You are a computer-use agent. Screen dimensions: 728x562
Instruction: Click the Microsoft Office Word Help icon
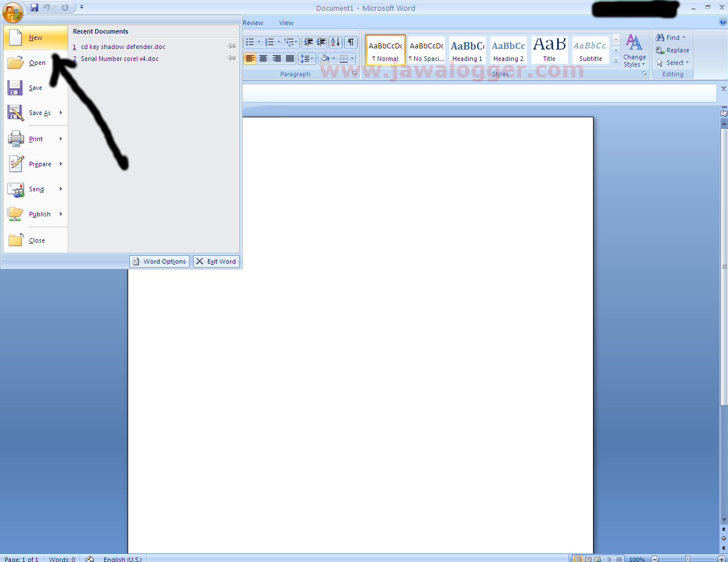click(723, 22)
